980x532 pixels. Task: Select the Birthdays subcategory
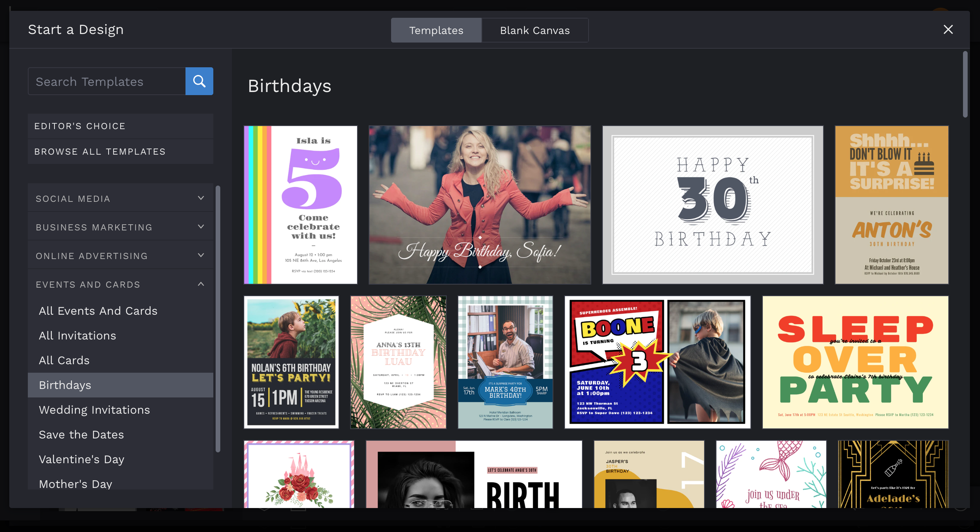tap(121, 385)
